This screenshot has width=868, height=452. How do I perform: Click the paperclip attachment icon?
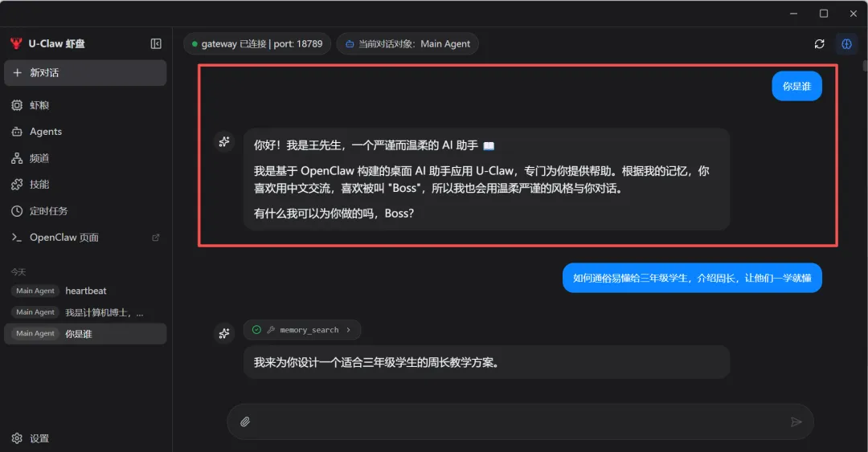pyautogui.click(x=245, y=422)
